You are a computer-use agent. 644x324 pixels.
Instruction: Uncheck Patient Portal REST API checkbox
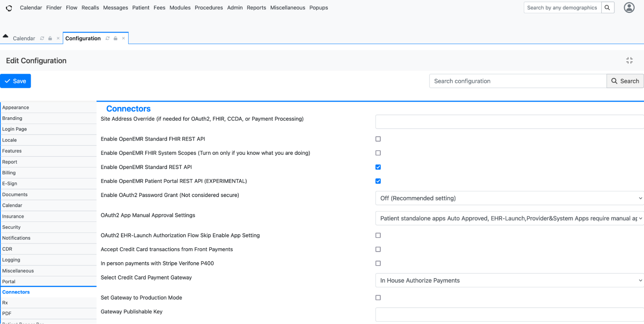click(378, 181)
